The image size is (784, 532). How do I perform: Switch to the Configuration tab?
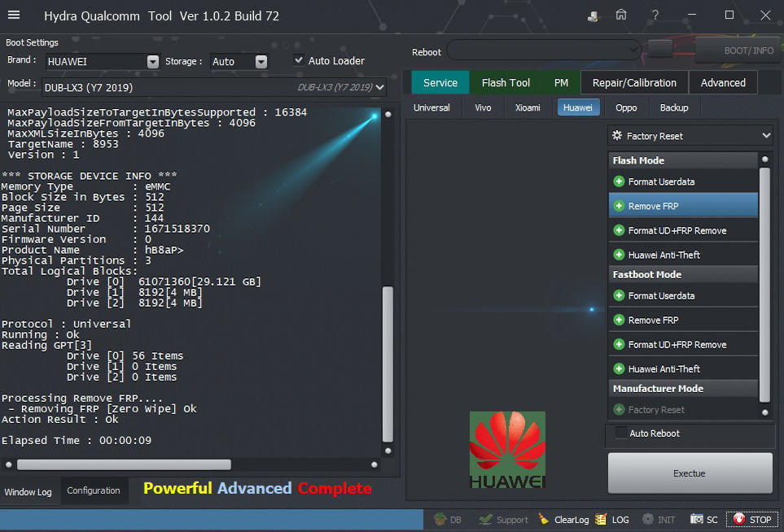click(x=94, y=491)
